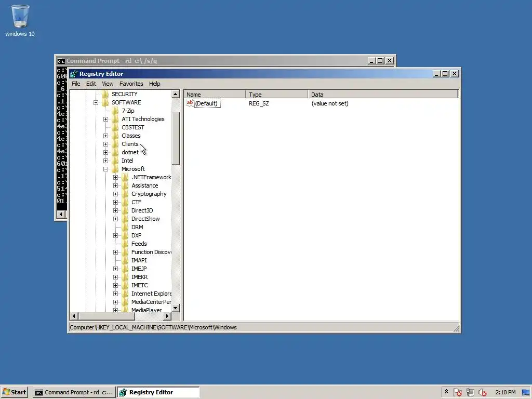Sort values by Data column header
Image resolution: width=532 pixels, height=399 pixels.
coord(383,95)
